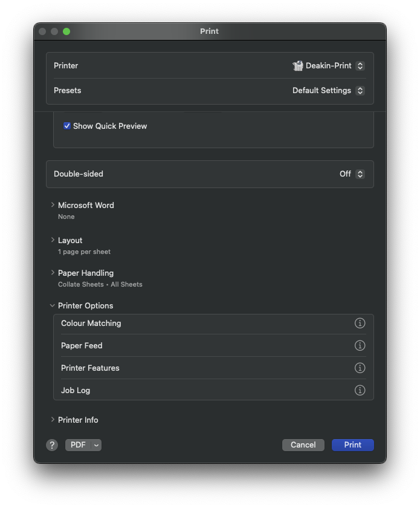
Task: Uncheck Show Quick Preview
Action: (66, 126)
